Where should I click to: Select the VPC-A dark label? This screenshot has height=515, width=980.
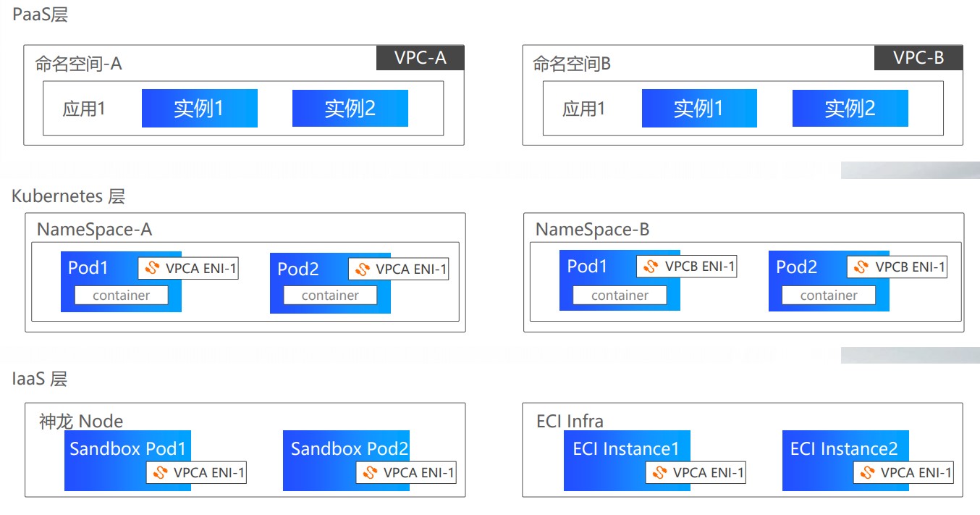click(420, 58)
